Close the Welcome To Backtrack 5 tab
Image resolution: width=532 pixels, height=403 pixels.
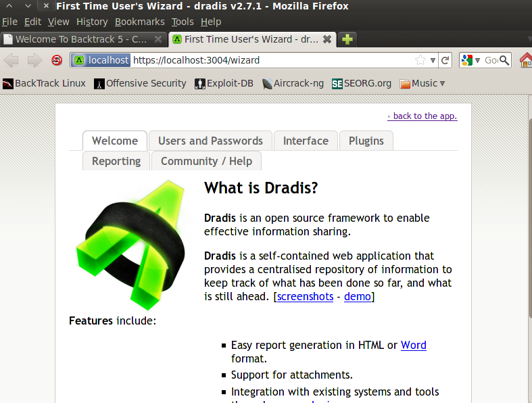tap(158, 39)
